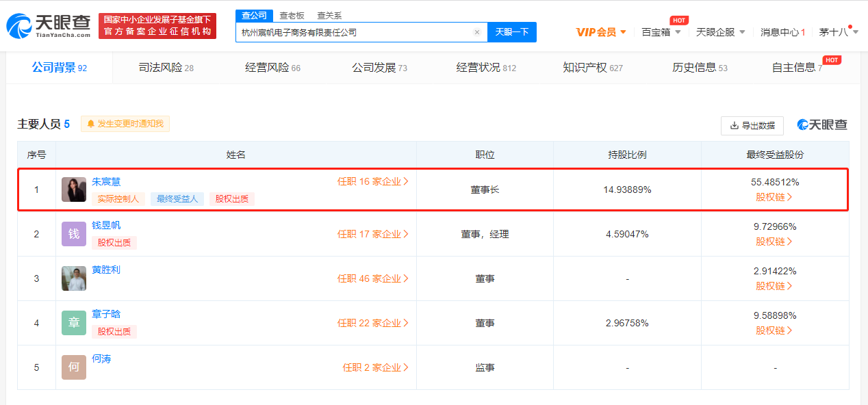The width and height of the screenshot is (868, 405).
Task: Click the 导出数据 export button
Action: [x=752, y=126]
